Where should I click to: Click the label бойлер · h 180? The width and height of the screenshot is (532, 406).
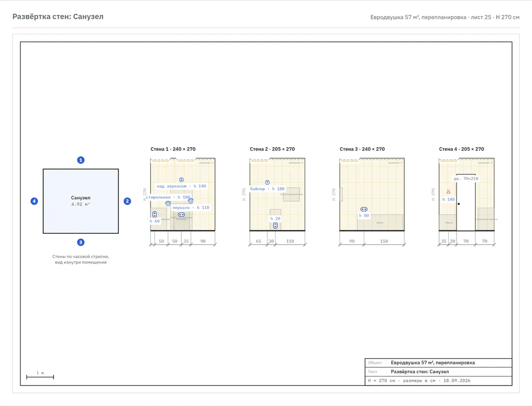(267, 189)
